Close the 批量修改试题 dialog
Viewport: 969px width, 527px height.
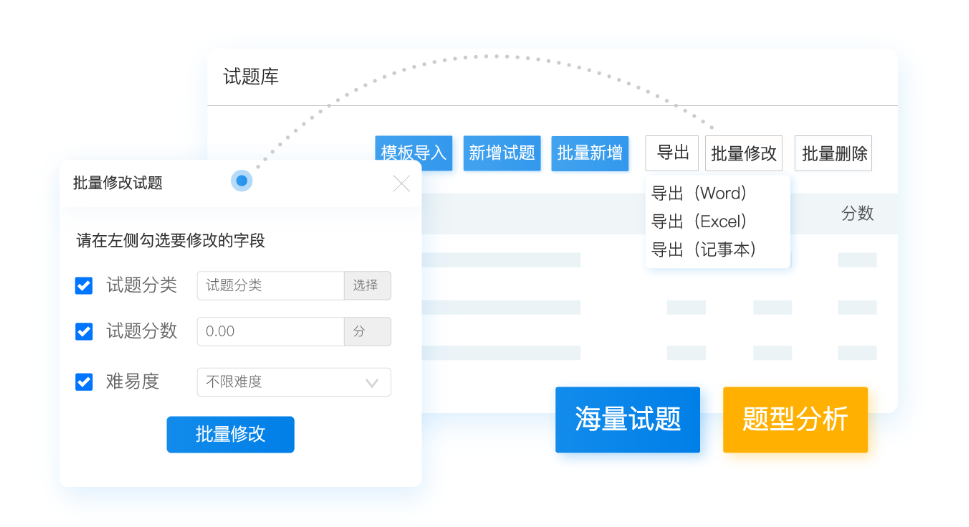click(x=401, y=184)
